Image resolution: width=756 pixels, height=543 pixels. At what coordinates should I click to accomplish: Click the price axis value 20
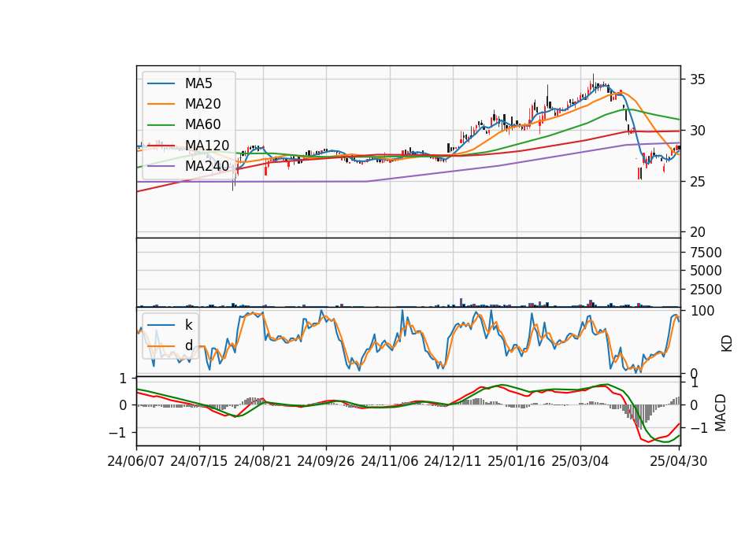tap(698, 232)
